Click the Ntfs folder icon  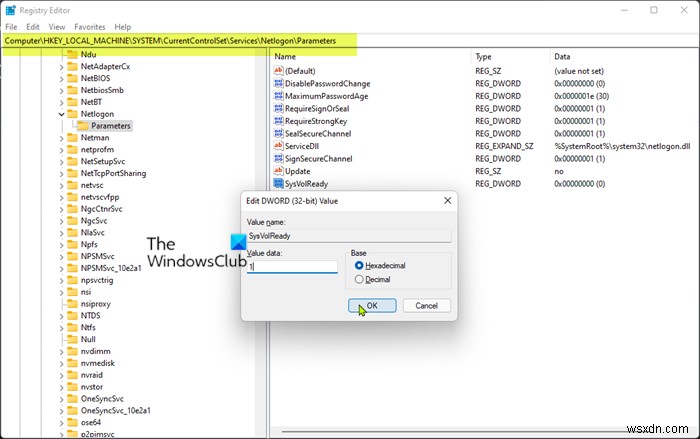tap(72, 327)
